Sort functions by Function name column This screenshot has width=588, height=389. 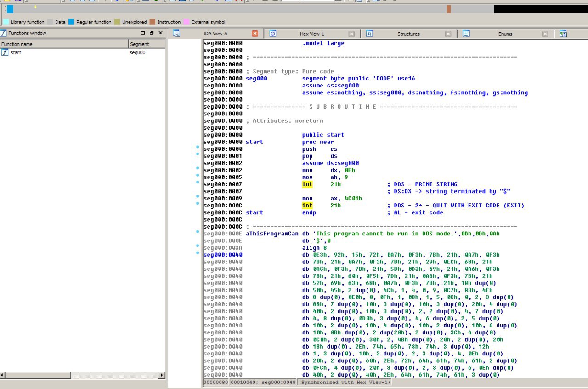[64, 44]
